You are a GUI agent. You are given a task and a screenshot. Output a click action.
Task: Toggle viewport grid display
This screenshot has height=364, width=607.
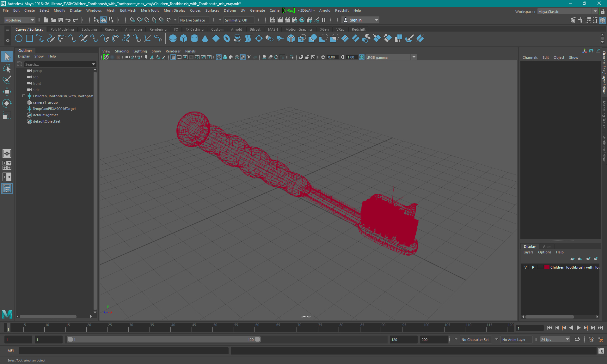click(173, 57)
